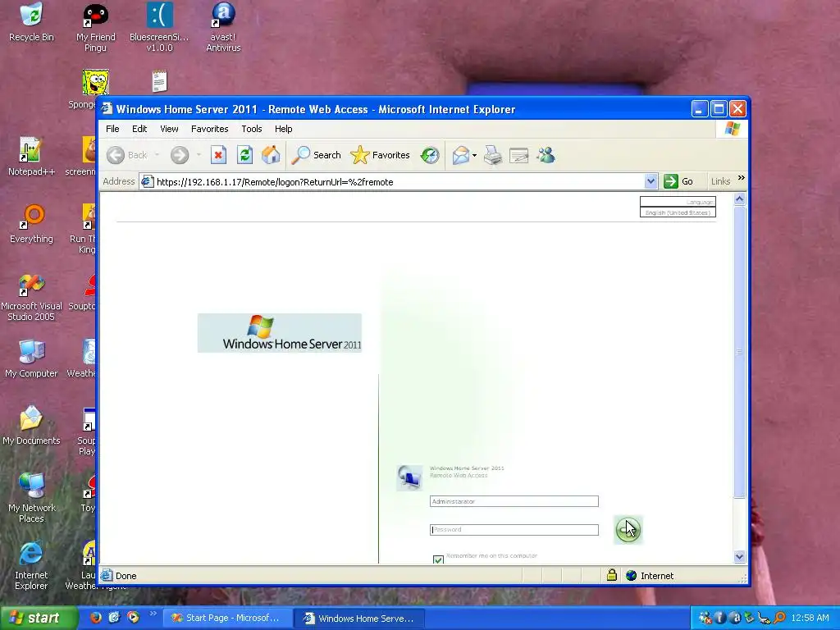Open the File menu

point(112,129)
